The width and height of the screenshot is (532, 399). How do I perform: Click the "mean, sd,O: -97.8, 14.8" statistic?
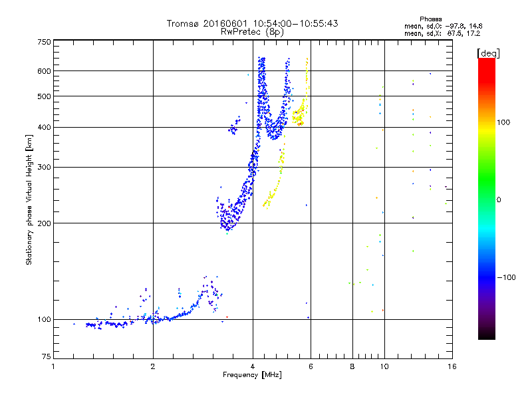[443, 26]
